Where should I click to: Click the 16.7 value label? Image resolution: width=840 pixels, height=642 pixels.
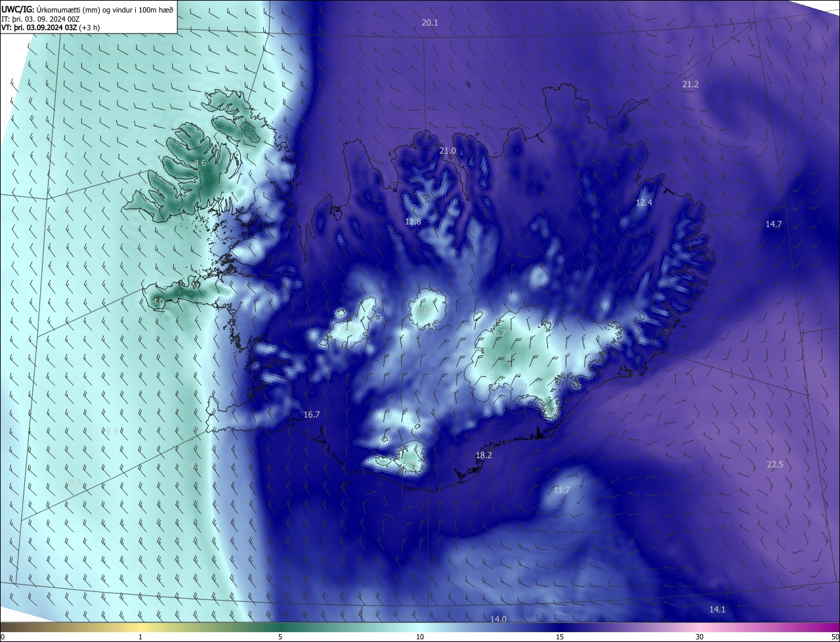(312, 414)
